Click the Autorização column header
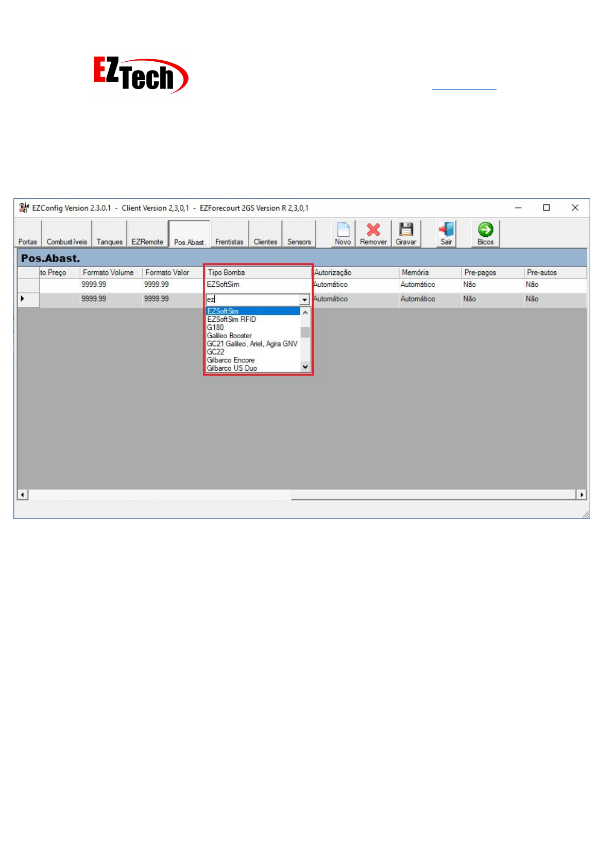This screenshot has height=868, width=614. click(355, 273)
